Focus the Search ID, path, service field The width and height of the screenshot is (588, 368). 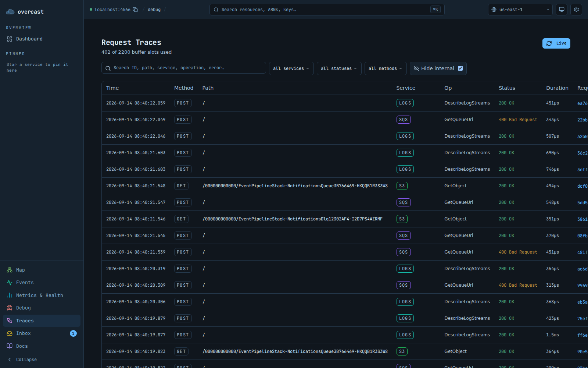[184, 68]
